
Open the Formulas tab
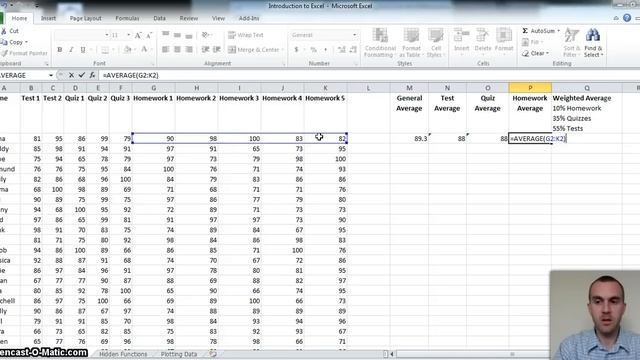point(127,18)
